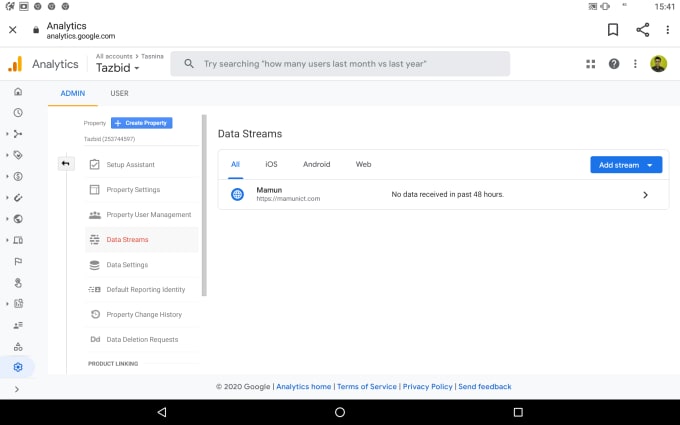Image resolution: width=680 pixels, height=425 pixels.
Task: Open Data Settings
Action: [x=142, y=265]
